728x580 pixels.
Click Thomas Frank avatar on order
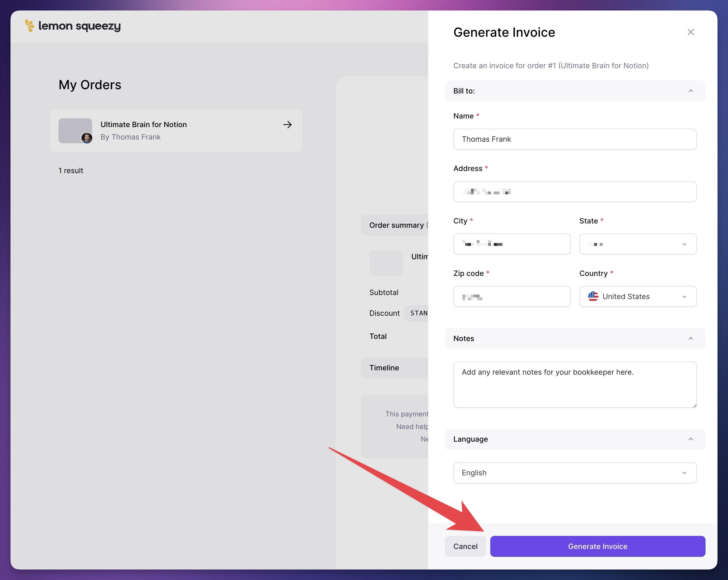click(x=87, y=138)
